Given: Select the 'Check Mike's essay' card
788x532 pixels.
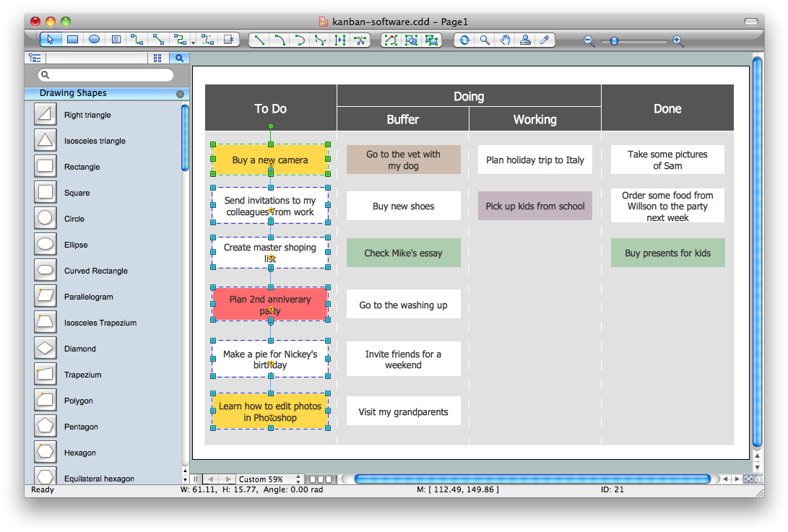Looking at the screenshot, I should tap(403, 253).
